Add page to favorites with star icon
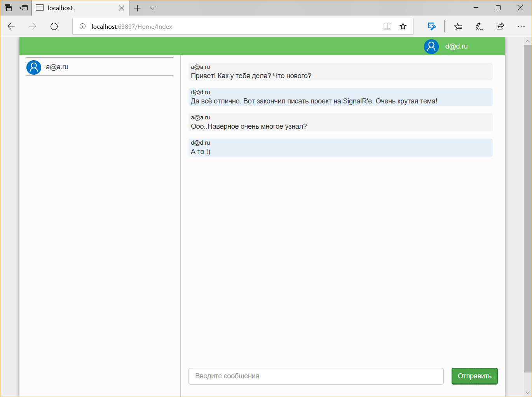 [x=403, y=26]
